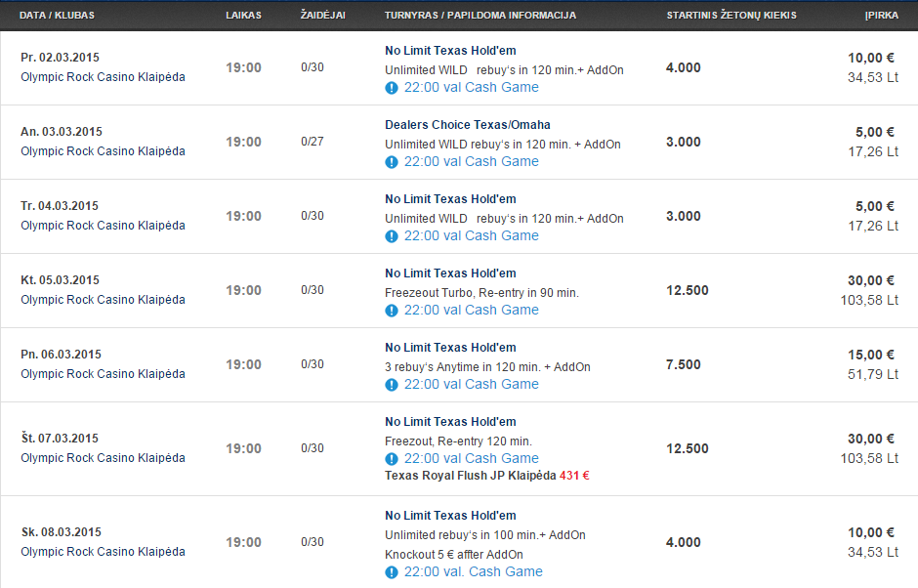Click Texas Royal Flush JP Klaipėda 431 €
The width and height of the screenshot is (918, 588).
pos(487,476)
